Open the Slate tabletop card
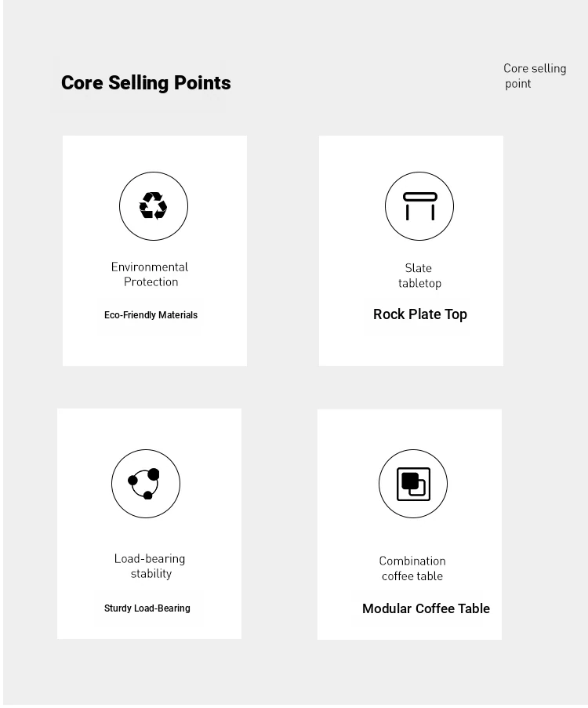The height and width of the screenshot is (708, 588). (x=411, y=251)
